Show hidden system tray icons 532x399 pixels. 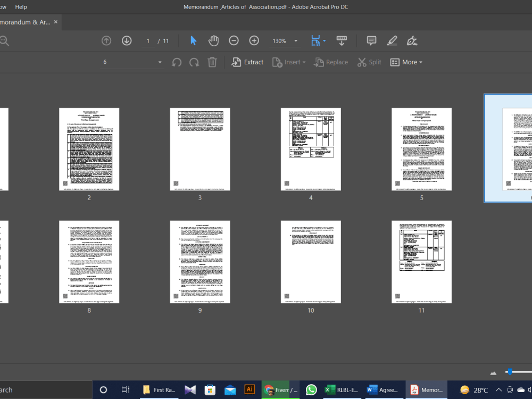click(498, 390)
